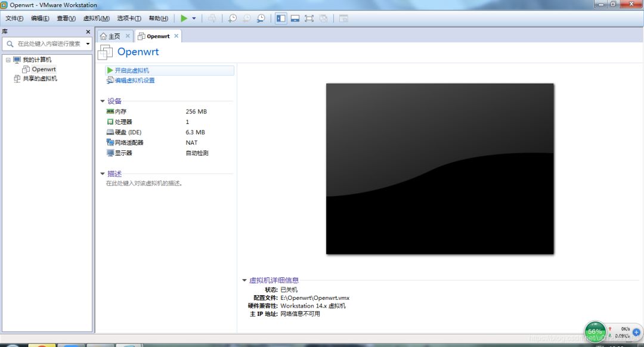Click the green 56% floating monitor widget

pos(595,331)
